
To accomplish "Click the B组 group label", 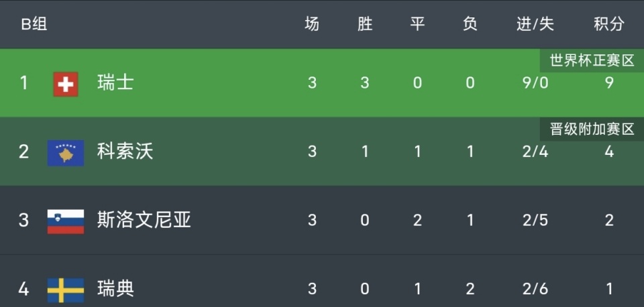I will pos(34,25).
